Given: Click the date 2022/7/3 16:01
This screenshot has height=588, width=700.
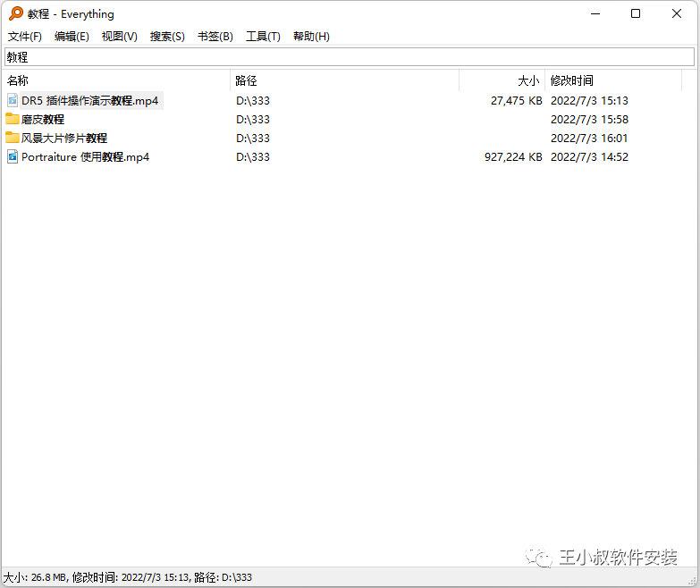Looking at the screenshot, I should click(589, 139).
